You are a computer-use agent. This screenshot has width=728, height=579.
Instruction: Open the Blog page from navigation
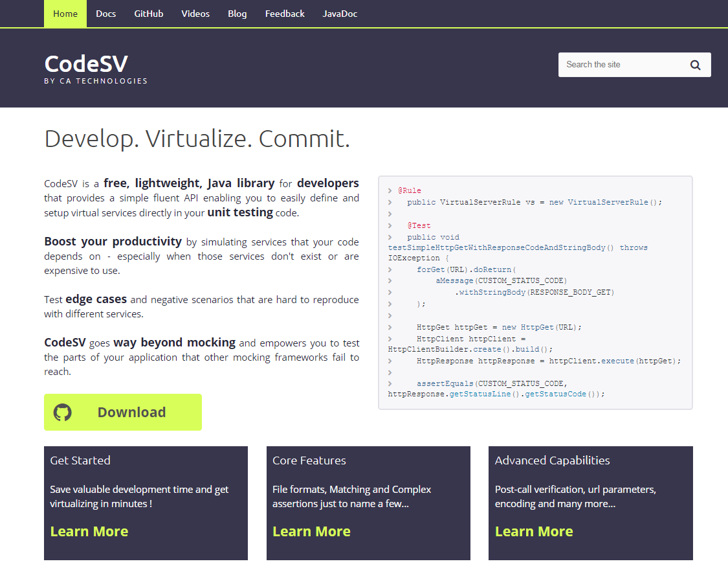(237, 14)
